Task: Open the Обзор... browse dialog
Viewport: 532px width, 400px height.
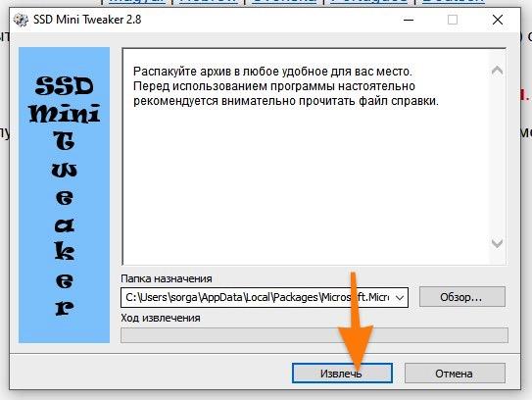Action: 462,297
